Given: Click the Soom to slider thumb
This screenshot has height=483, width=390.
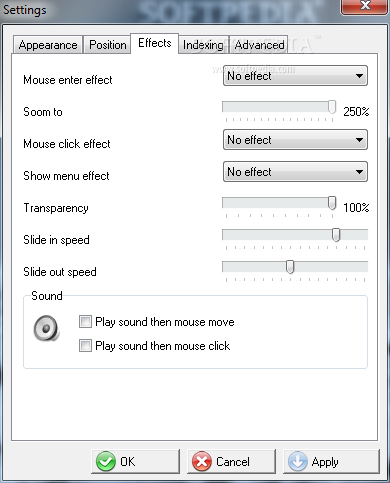Looking at the screenshot, I should tap(332, 107).
